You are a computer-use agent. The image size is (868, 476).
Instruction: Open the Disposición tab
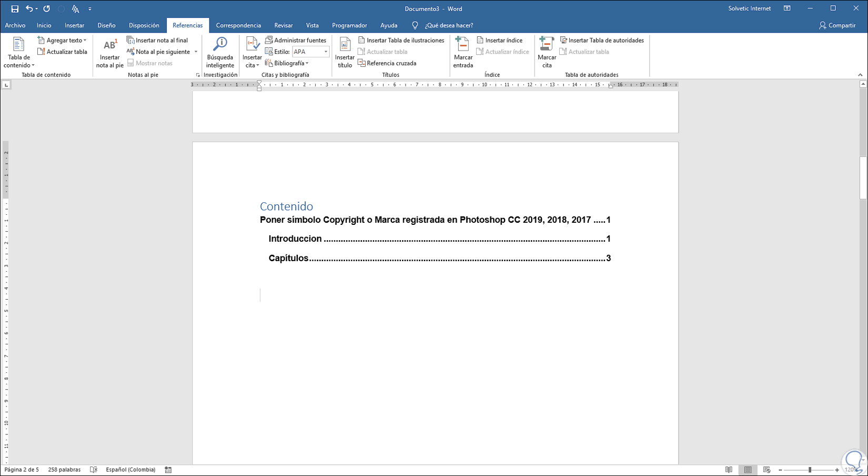click(x=144, y=25)
